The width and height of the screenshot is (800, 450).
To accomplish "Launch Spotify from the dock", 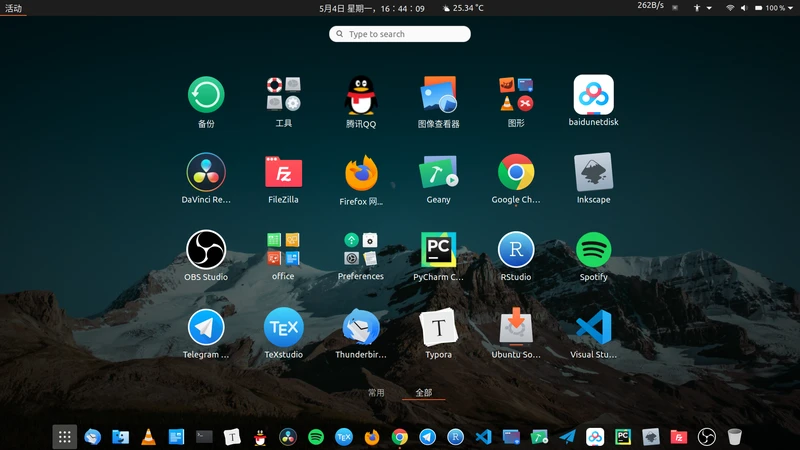I will [316, 437].
